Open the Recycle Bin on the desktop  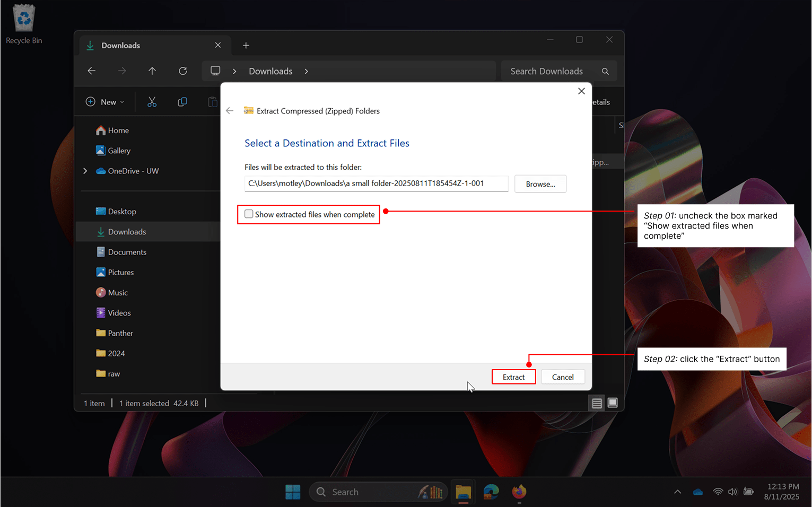tap(23, 17)
